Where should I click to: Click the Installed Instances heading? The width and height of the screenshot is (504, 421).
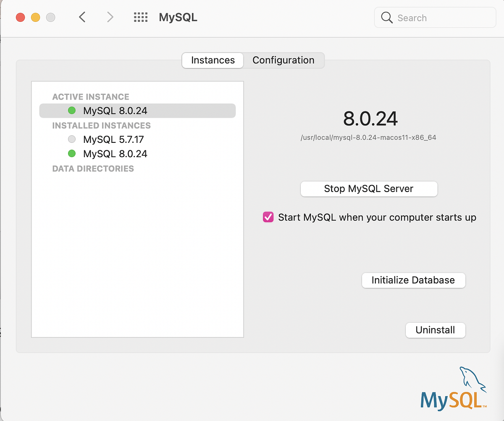(x=101, y=125)
